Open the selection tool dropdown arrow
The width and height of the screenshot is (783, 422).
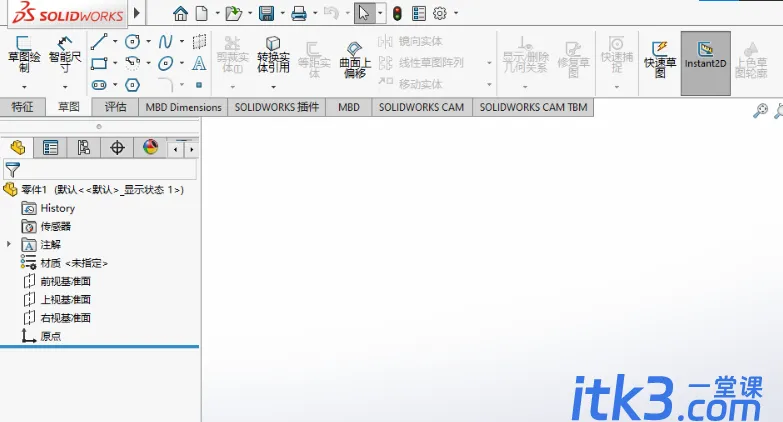tap(380, 13)
